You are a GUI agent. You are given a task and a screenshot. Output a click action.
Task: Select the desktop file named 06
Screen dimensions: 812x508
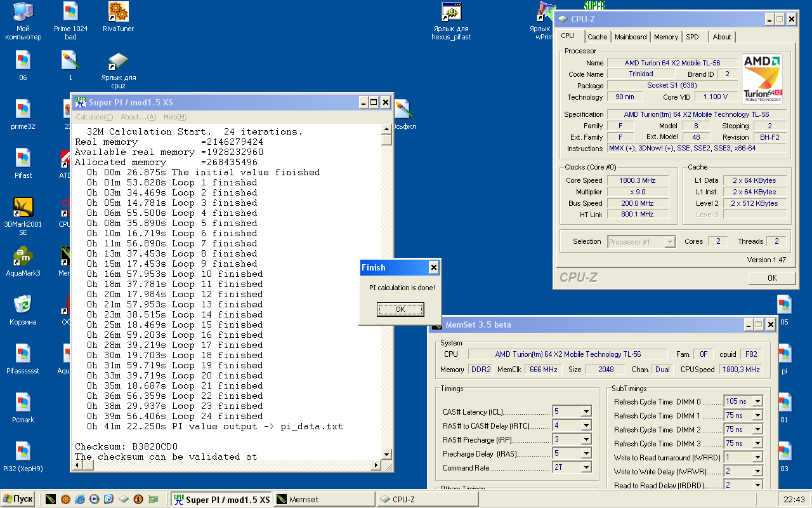click(x=23, y=66)
